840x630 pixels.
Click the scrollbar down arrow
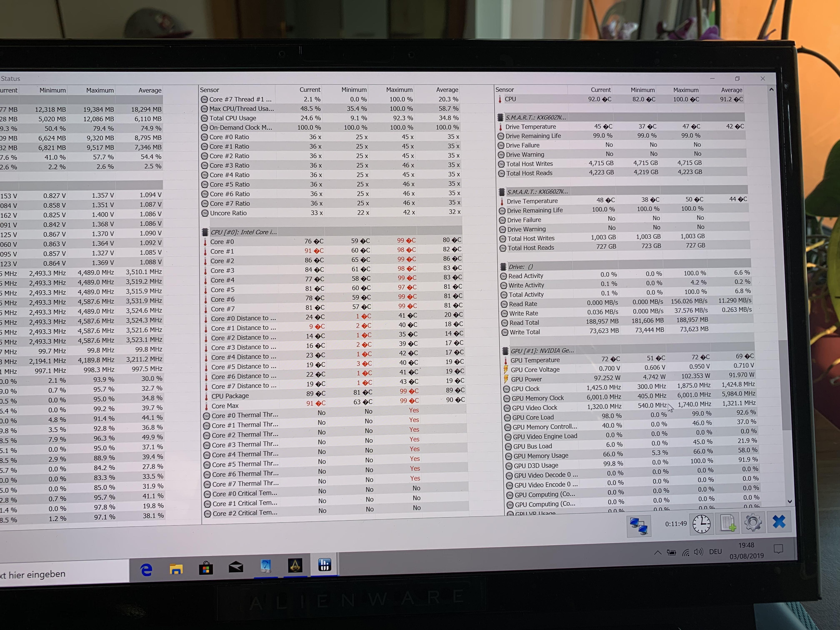click(x=790, y=501)
